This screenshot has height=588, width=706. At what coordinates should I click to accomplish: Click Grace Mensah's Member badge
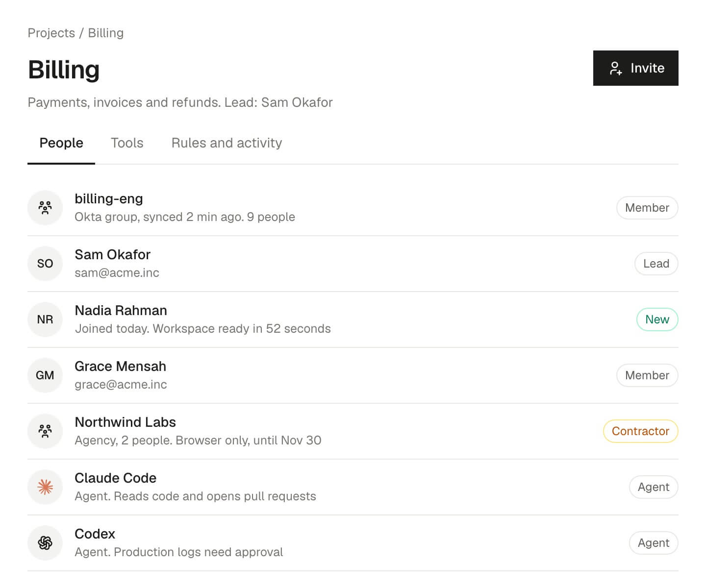point(647,375)
